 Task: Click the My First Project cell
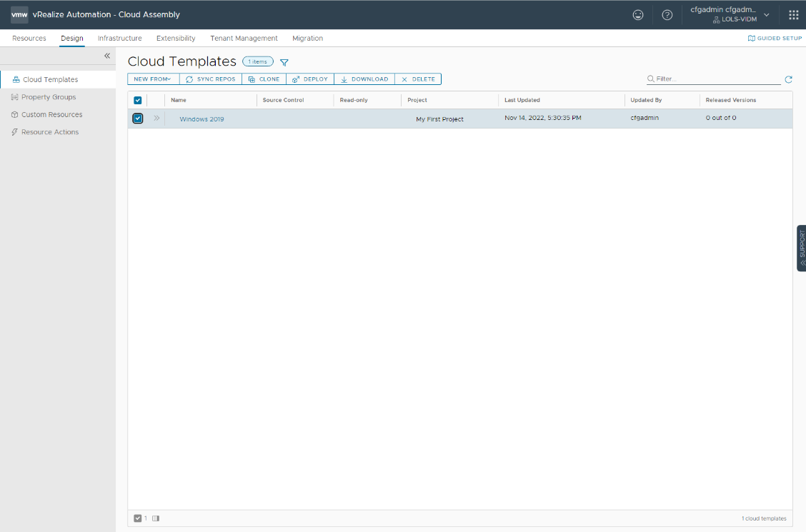[x=439, y=119]
